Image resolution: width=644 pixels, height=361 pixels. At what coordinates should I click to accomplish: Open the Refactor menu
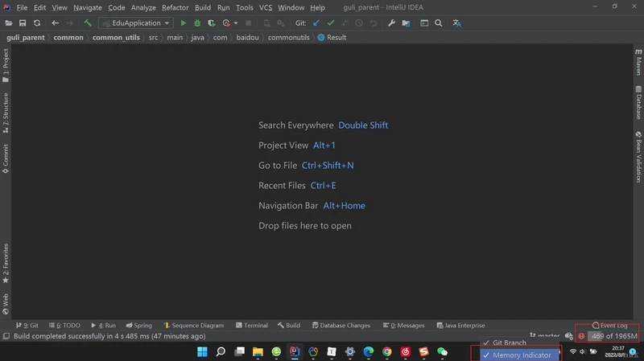pyautogui.click(x=175, y=7)
